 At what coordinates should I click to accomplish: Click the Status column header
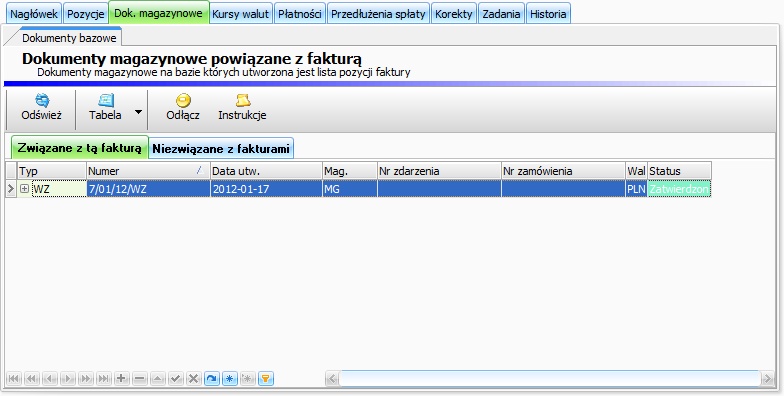coord(680,171)
